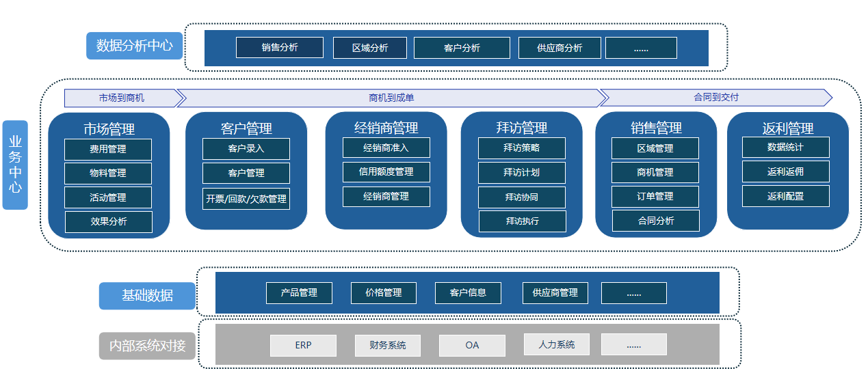868x386 pixels.
Task: Click the vertical 业务中心 label
Action: [15, 165]
